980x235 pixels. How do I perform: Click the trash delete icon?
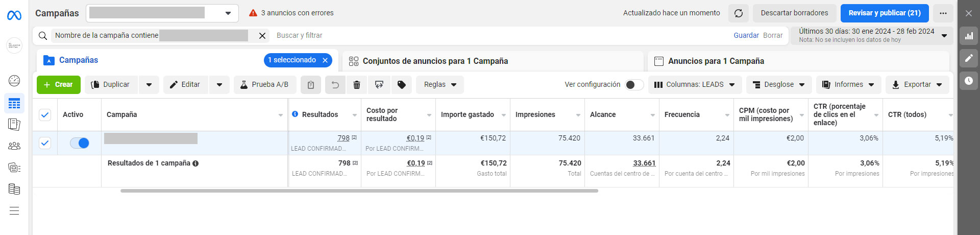[x=357, y=85]
